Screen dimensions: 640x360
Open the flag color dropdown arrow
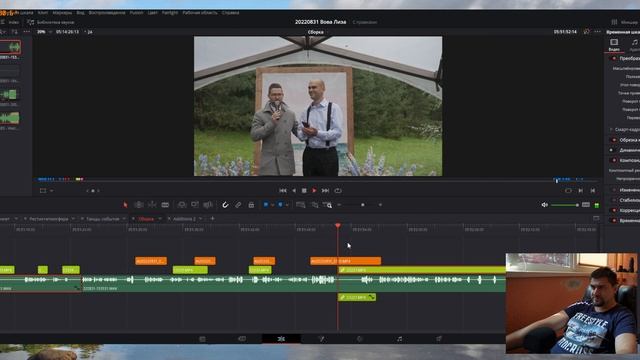coord(272,205)
